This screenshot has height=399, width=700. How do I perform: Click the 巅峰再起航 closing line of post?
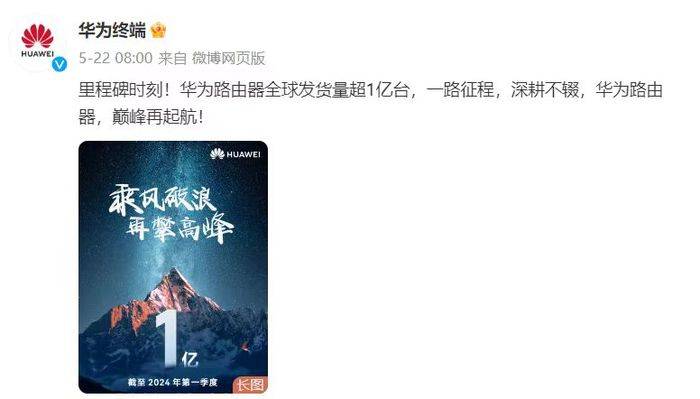click(154, 117)
